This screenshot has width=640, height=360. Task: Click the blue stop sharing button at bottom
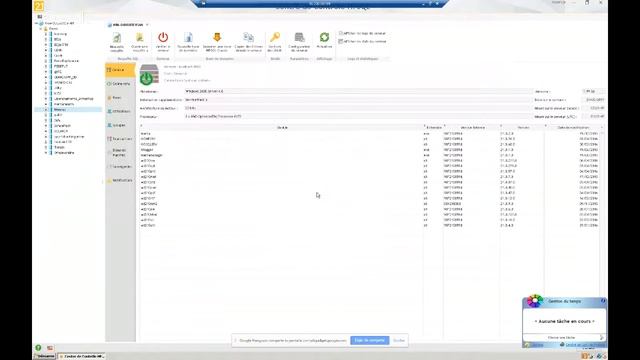click(370, 340)
